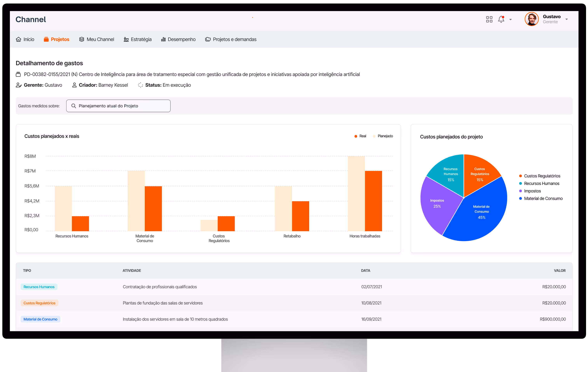Switch to the Projetos tab

pyautogui.click(x=57, y=39)
